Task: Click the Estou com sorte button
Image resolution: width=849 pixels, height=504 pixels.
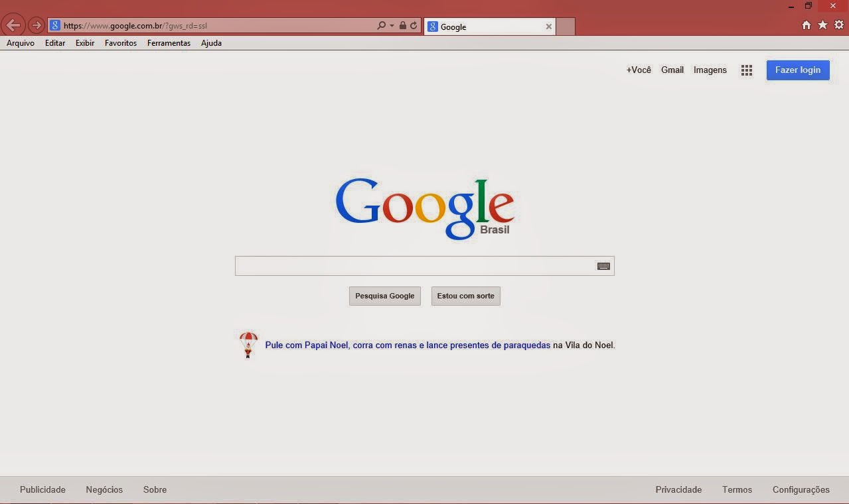Action: [x=465, y=296]
